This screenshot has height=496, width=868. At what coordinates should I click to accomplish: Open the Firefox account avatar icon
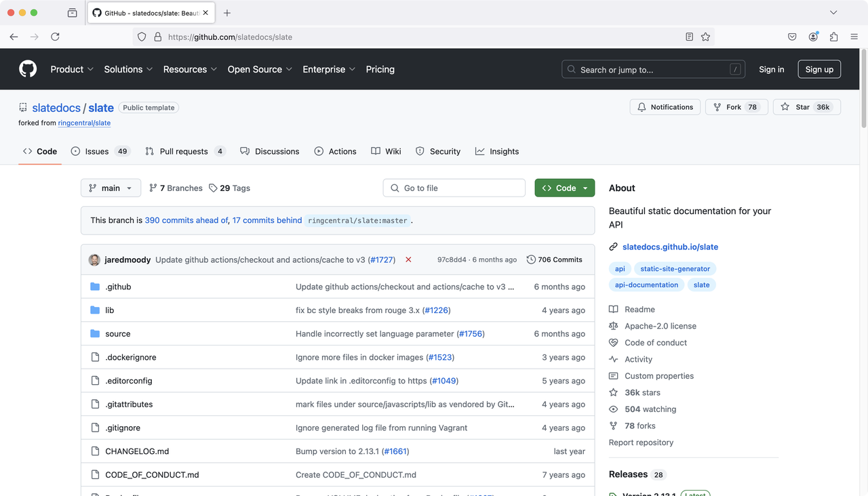pyautogui.click(x=813, y=37)
